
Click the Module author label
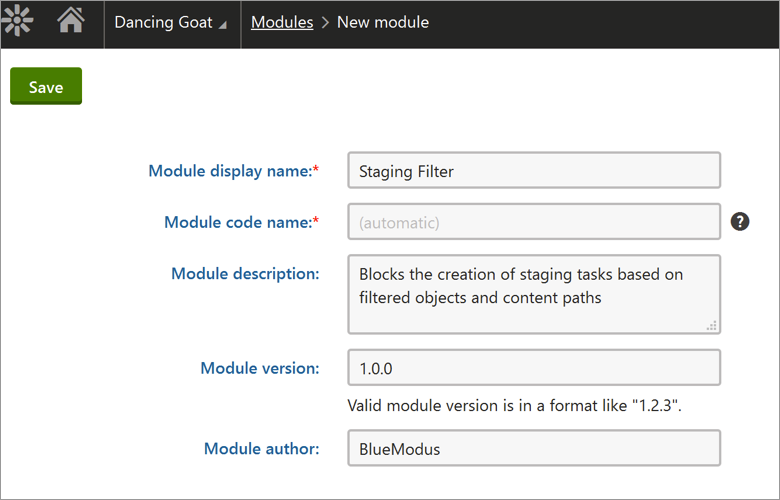[262, 449]
